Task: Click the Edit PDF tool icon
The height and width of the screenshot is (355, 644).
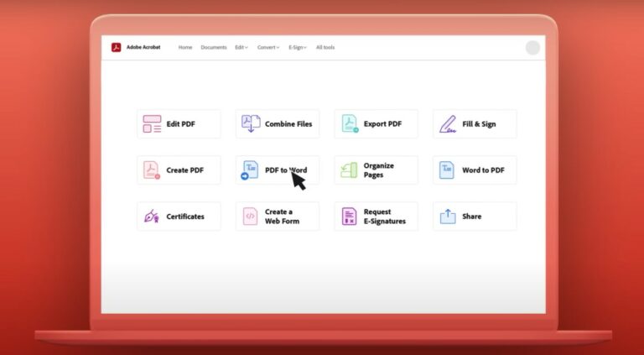Action: point(152,124)
